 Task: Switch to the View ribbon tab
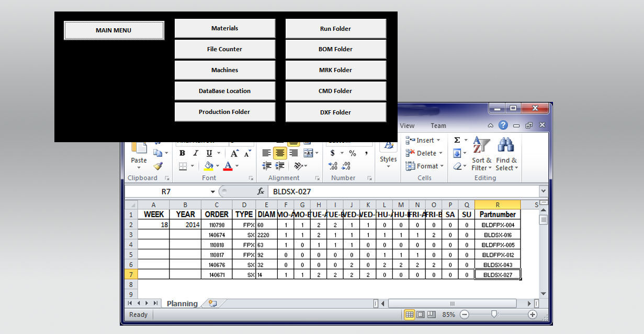coord(407,125)
